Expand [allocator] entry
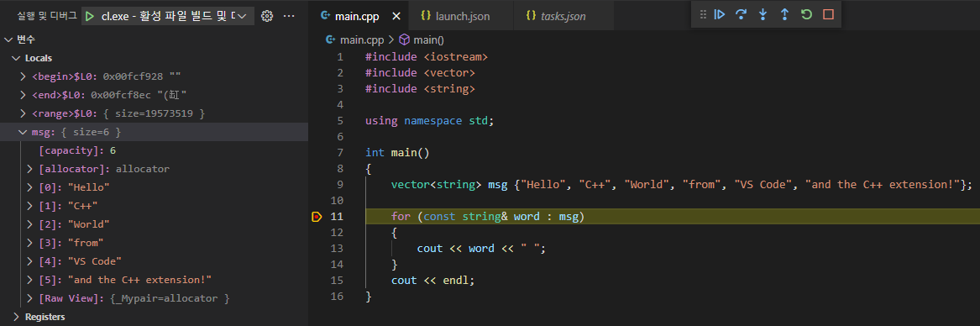This screenshot has width=980, height=326. (30, 169)
